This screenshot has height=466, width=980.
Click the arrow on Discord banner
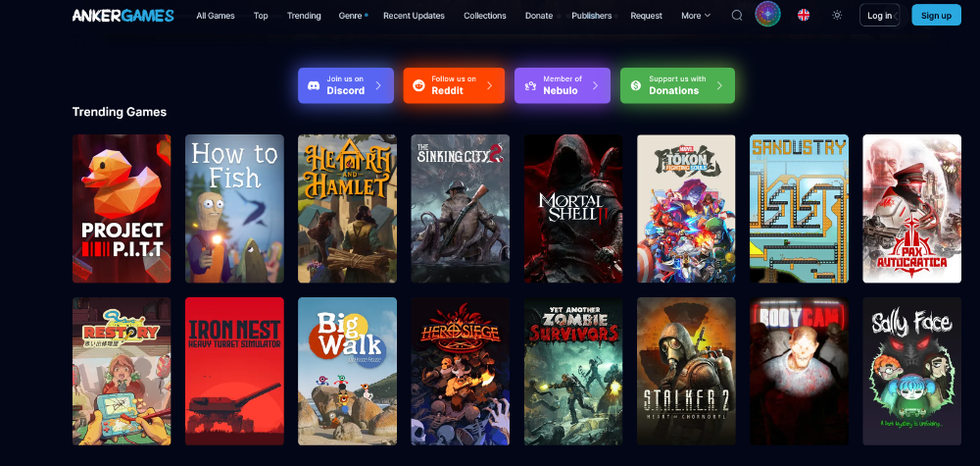tap(378, 85)
